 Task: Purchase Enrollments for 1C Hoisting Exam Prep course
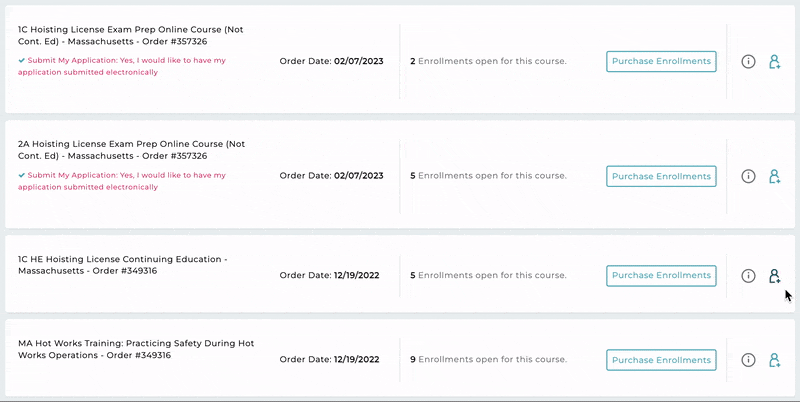coord(661,61)
